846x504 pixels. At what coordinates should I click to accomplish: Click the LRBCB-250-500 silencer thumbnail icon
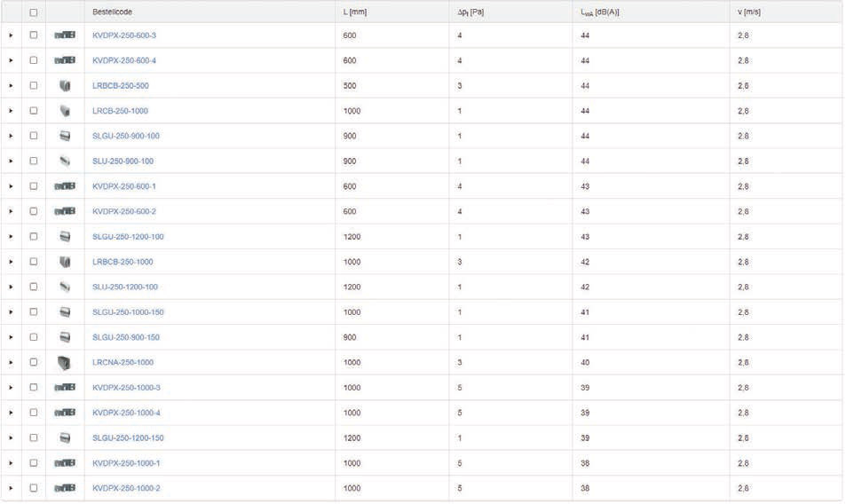(x=65, y=86)
